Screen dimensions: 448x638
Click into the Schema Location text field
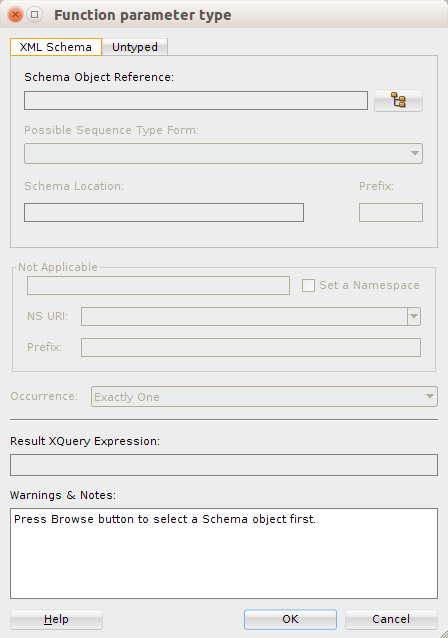pos(164,212)
